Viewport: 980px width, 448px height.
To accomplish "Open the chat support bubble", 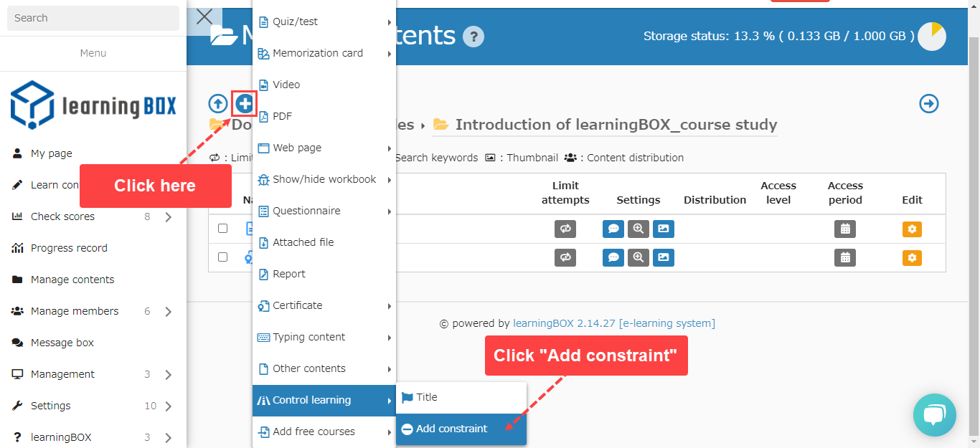I will pos(934,415).
